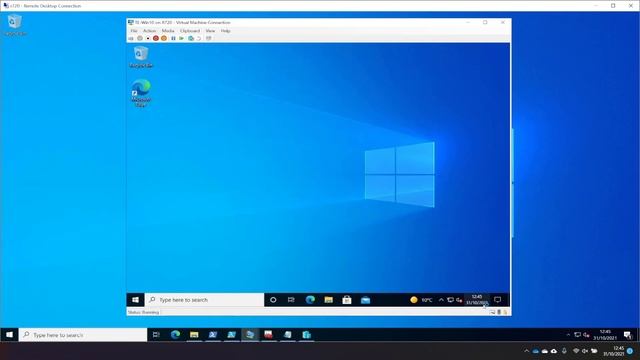Click the Cortana circle in VM taskbar

click(273, 300)
